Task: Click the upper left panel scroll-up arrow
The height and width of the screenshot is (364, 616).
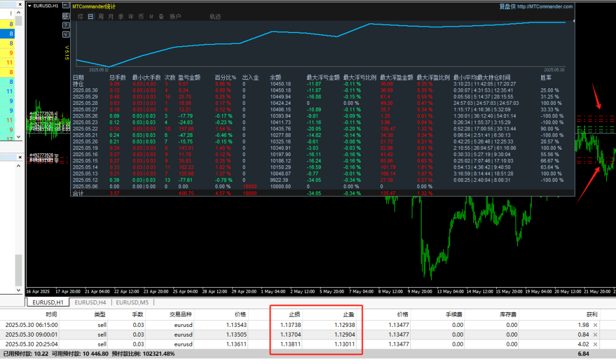Action: [18, 13]
